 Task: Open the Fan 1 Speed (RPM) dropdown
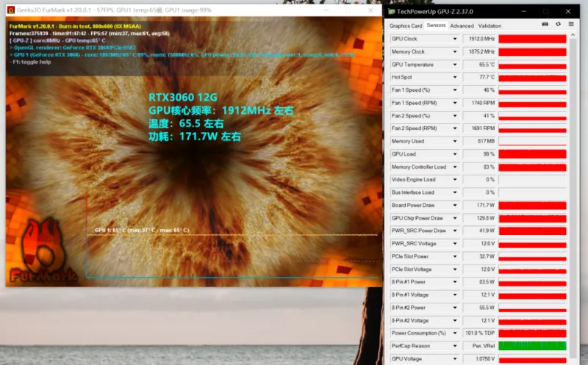(x=455, y=103)
